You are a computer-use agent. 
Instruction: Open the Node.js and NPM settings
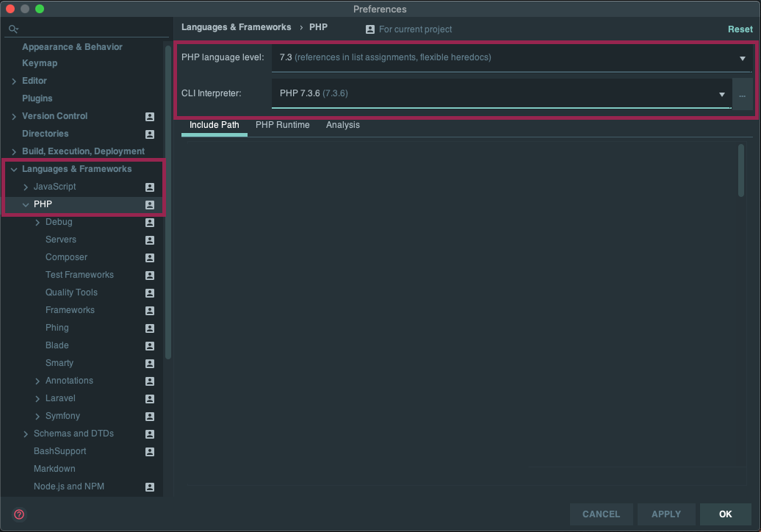[69, 486]
